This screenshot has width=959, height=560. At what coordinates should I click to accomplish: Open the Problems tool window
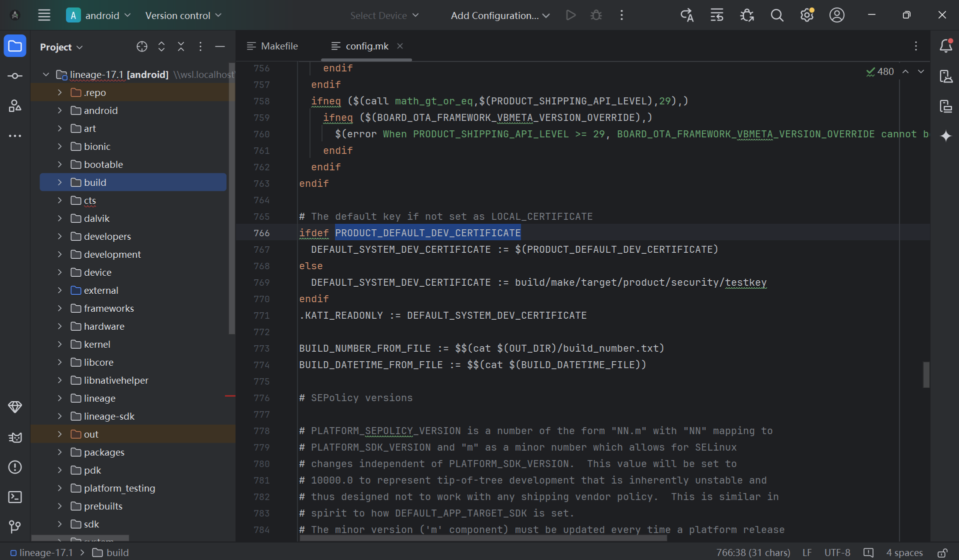pos(15,467)
